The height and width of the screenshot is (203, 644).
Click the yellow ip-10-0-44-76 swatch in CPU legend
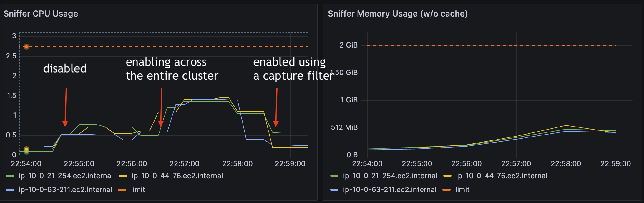pyautogui.click(x=123, y=176)
